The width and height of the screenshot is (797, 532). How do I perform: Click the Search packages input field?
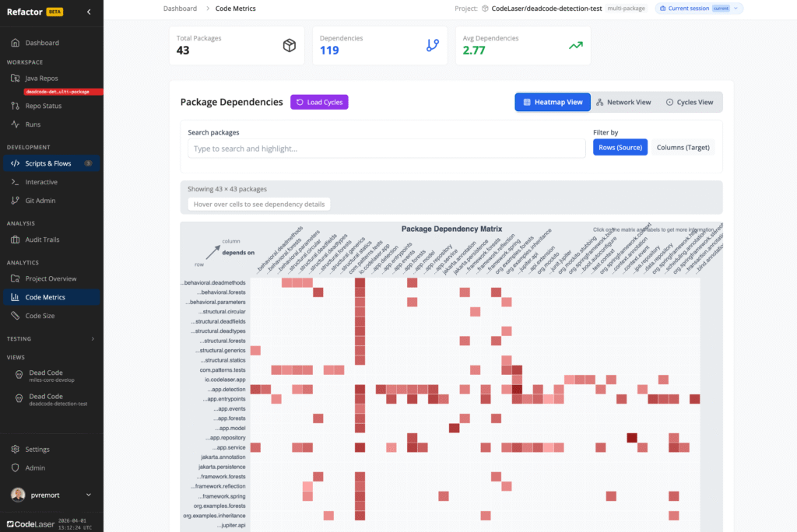[x=386, y=149]
